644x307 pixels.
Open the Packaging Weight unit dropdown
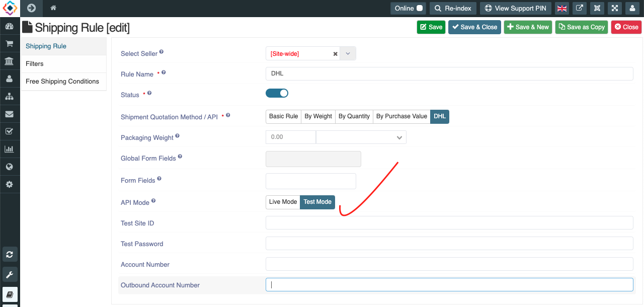pyautogui.click(x=361, y=137)
